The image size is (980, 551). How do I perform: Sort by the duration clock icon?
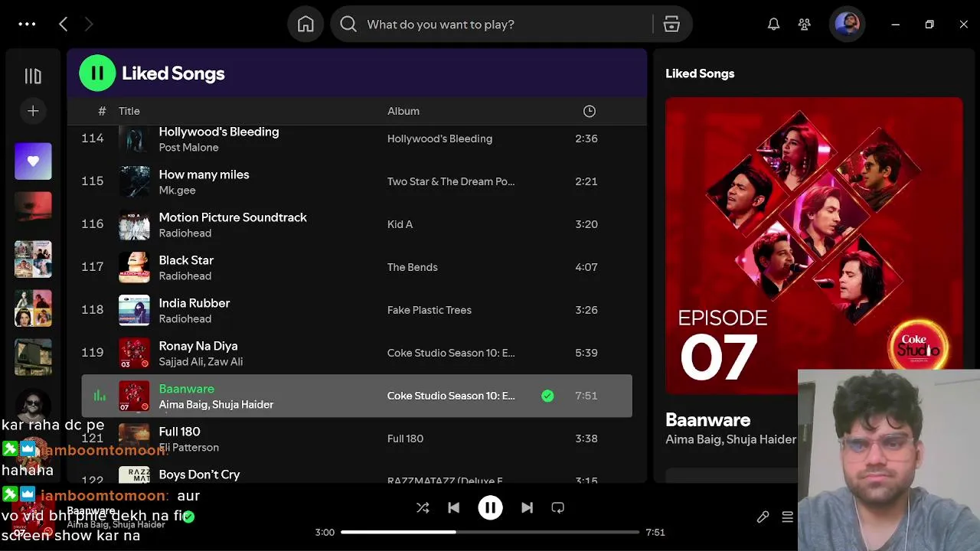coord(590,111)
